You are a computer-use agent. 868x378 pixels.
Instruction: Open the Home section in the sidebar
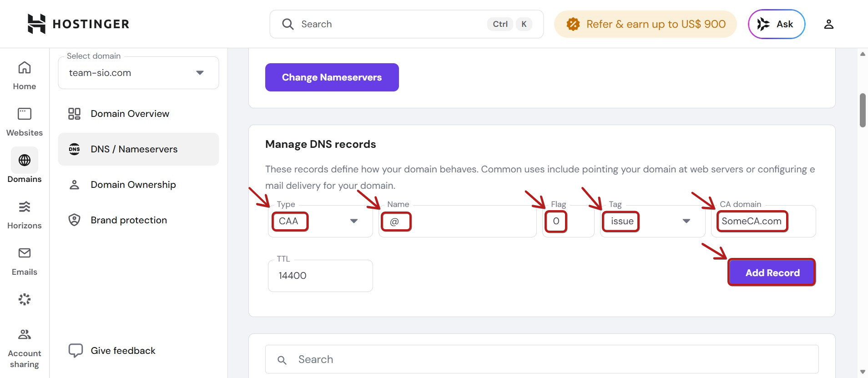(x=24, y=76)
